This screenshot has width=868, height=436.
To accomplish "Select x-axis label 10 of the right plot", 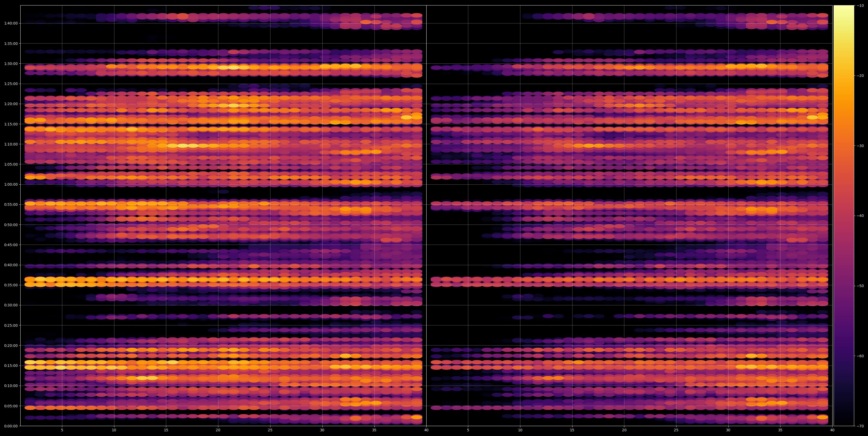I will 520,430.
